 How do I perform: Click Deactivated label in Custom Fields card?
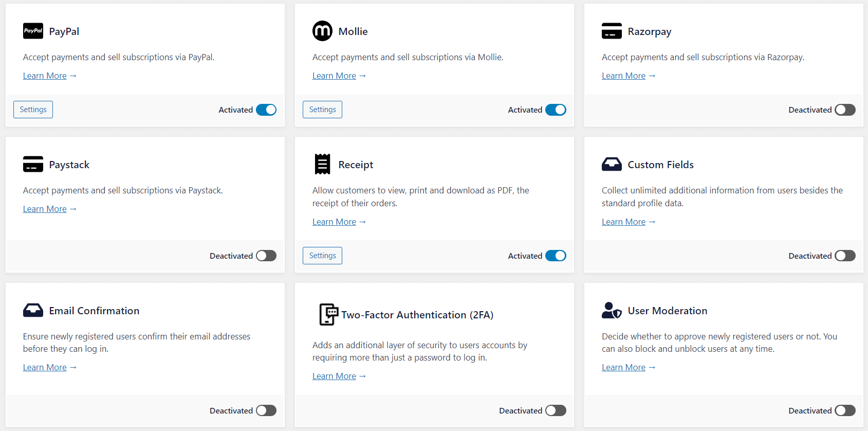[810, 256]
